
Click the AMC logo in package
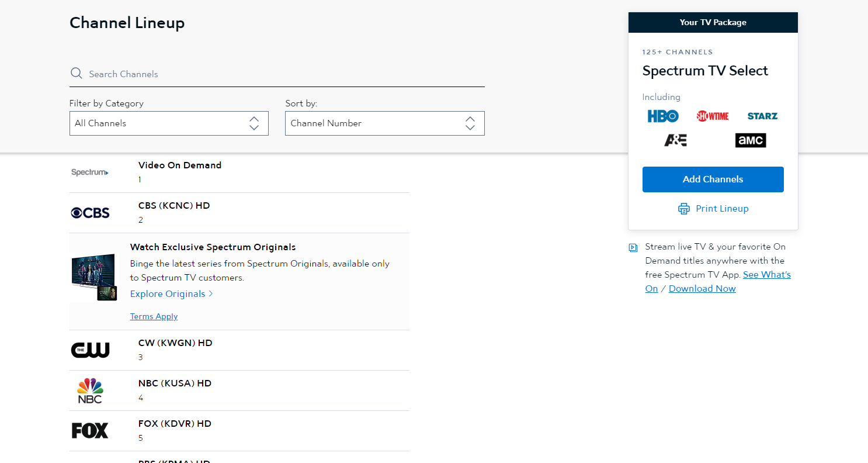(750, 140)
